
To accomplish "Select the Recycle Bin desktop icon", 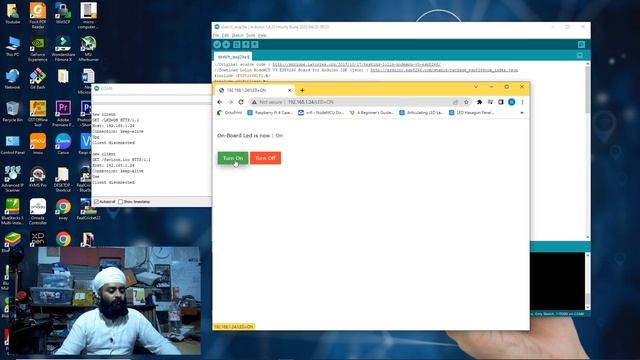I will (12, 111).
